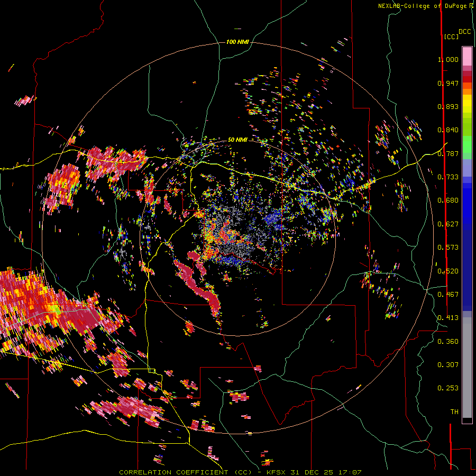Viewport: 476px width, 476px height.
Task: Click the CC units label above the color scale
Action: click(x=452, y=36)
